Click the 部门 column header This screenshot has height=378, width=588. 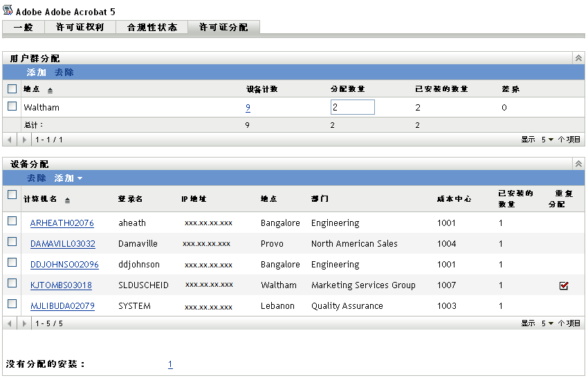tap(320, 198)
